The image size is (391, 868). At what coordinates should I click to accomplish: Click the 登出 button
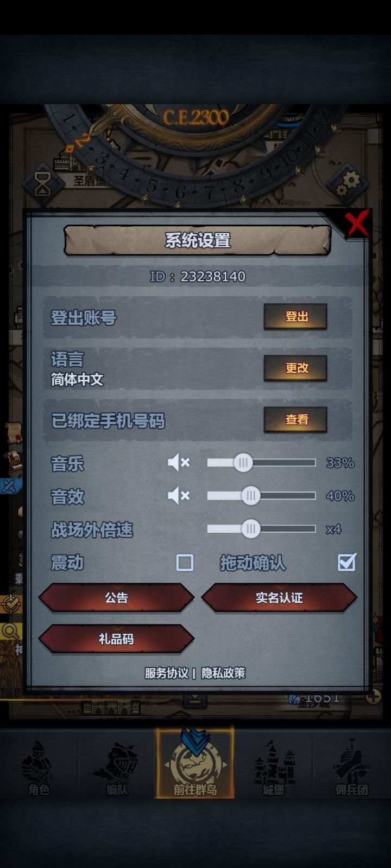click(295, 316)
